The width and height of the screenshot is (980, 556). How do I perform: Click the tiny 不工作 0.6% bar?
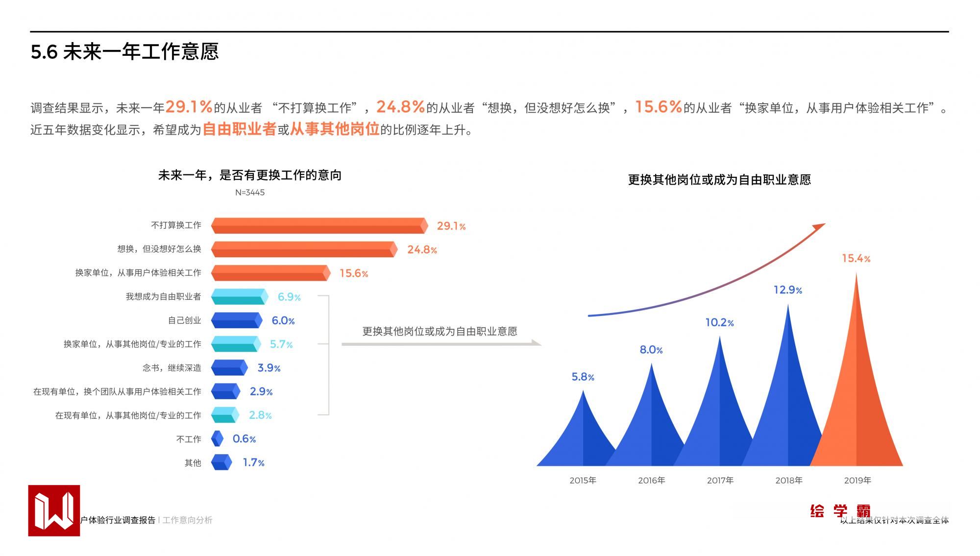pos(217,438)
